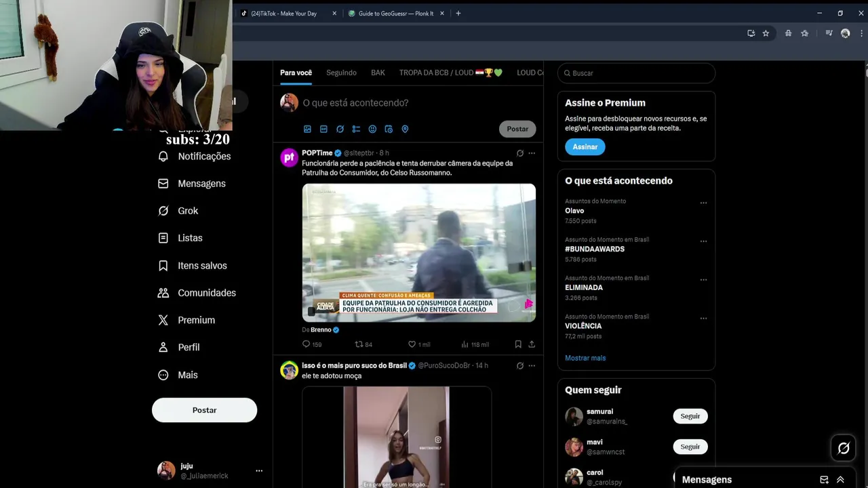Switch to Para você tab
The image size is (868, 488).
[296, 73]
